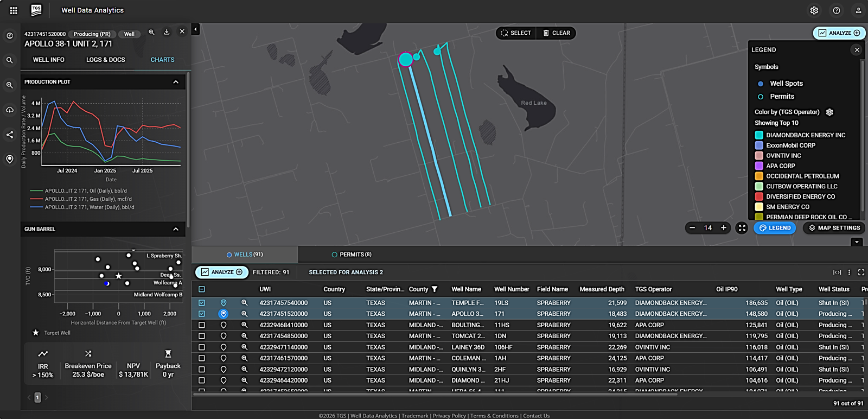
Task: Toggle the header select-all checkbox
Action: pos(202,289)
